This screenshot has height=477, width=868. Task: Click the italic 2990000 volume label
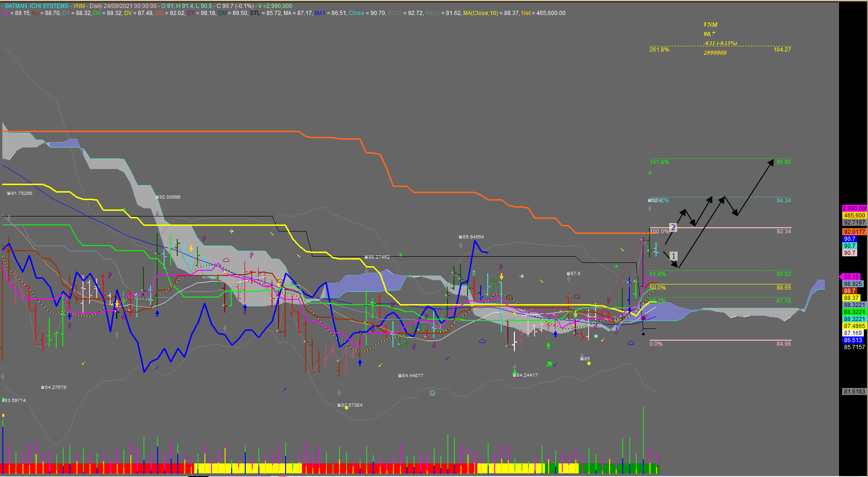[715, 52]
